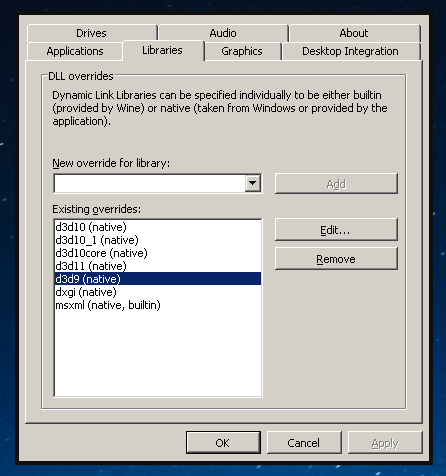Select the "d3d11 (native)" override
Screen dimensions: 446x476
click(158, 266)
